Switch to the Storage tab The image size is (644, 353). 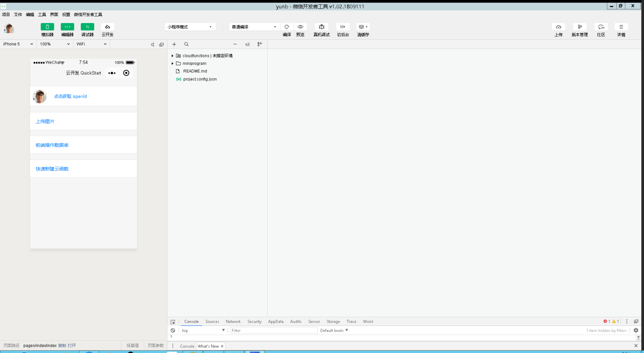point(333,322)
